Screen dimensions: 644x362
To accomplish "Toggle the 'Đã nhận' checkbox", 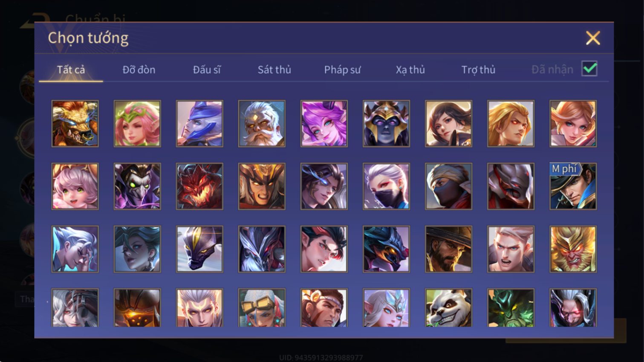I will pos(589,69).
